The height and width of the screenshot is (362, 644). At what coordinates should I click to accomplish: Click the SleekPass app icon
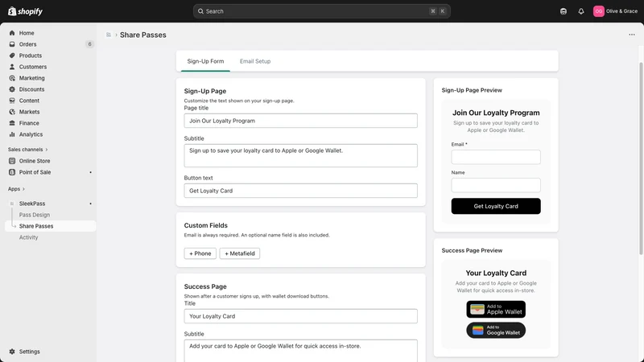coord(12,204)
